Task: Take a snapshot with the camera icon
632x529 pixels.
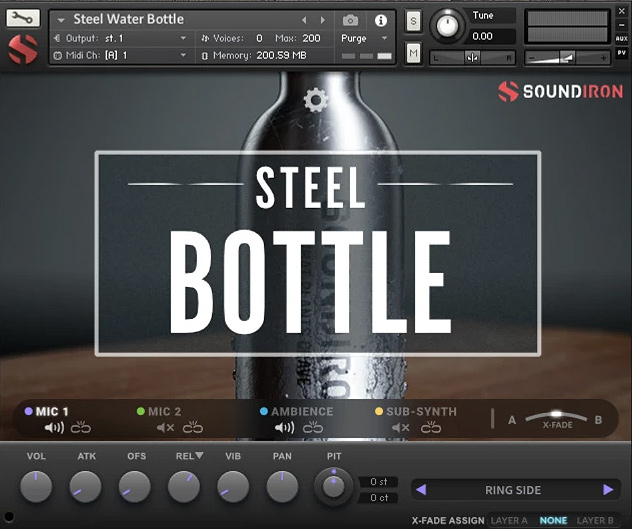Action: click(x=350, y=20)
